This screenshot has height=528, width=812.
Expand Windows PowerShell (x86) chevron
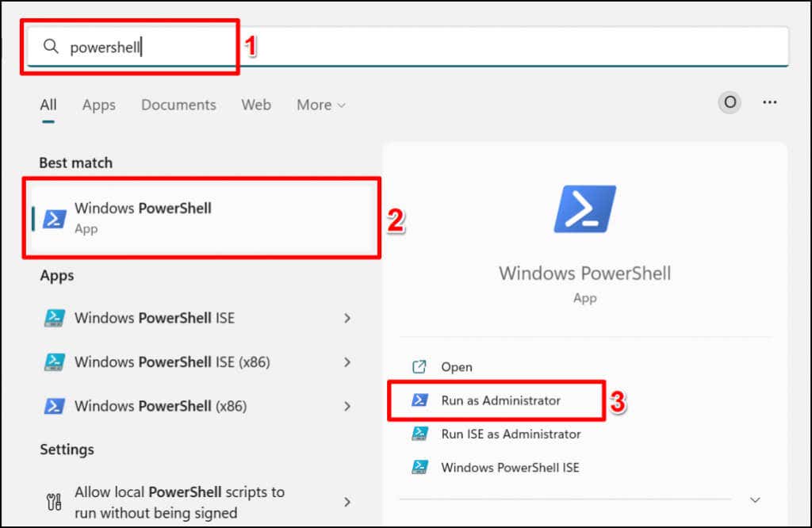tap(347, 407)
